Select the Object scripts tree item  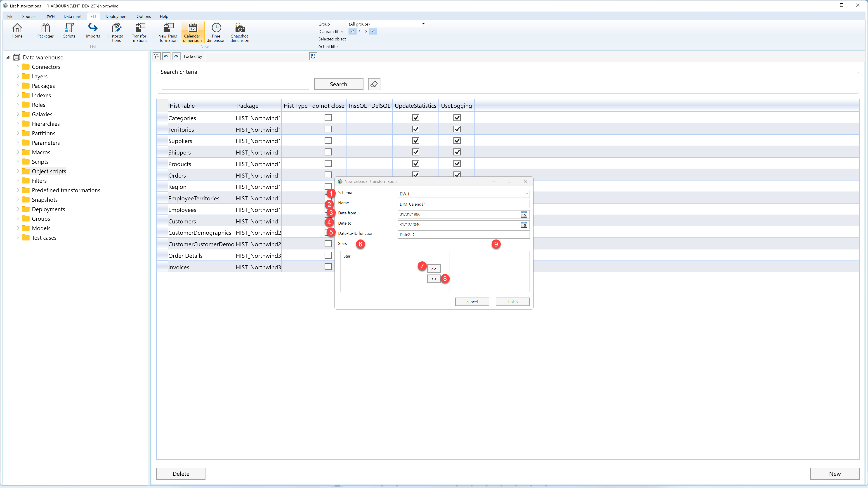[49, 171]
